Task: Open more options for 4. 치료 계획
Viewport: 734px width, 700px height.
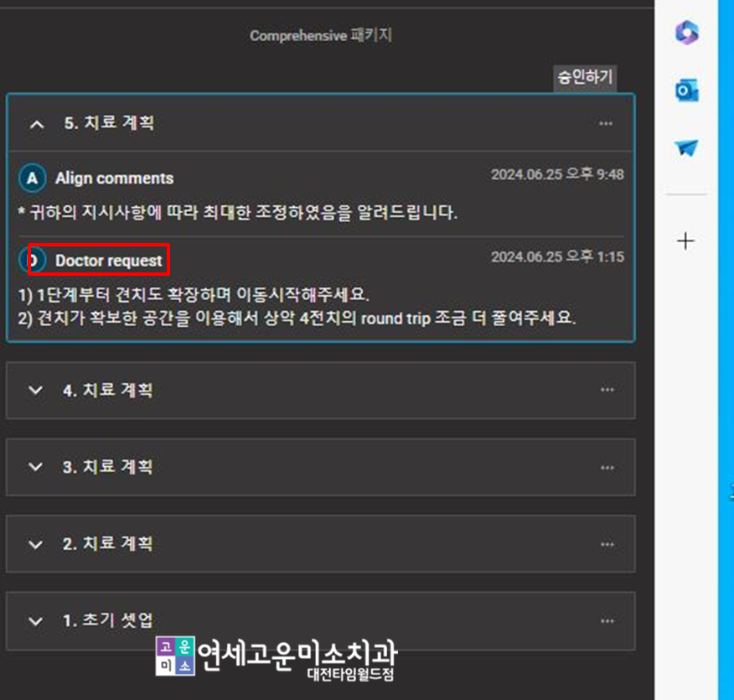Action: pyautogui.click(x=606, y=390)
